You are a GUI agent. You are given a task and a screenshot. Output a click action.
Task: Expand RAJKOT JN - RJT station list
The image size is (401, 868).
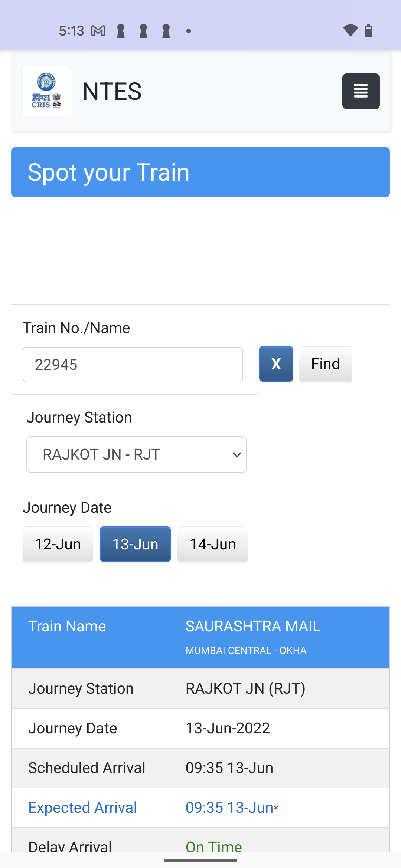click(x=136, y=454)
